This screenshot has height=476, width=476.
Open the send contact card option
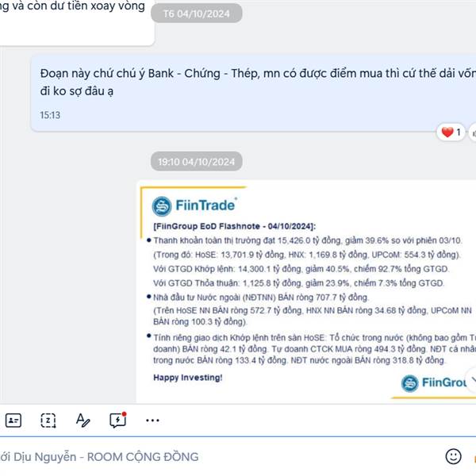point(13,420)
